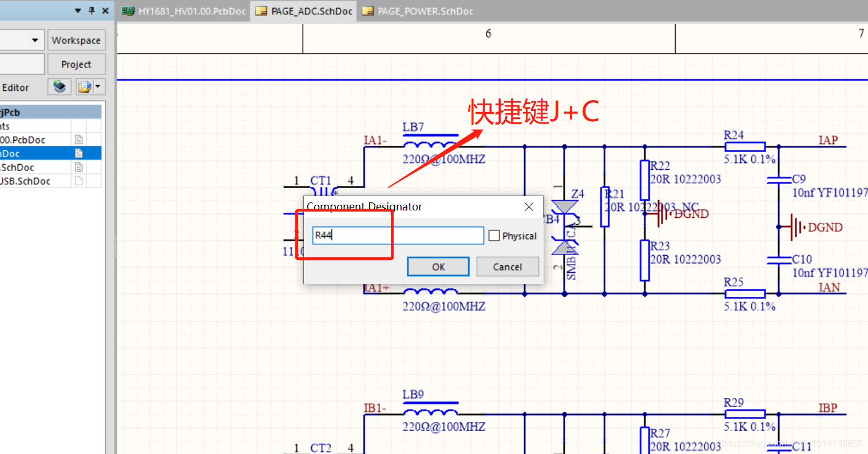The image size is (868, 454).
Task: Click the PCB icon on HY1681_HV01.00.PcbDoc tab
Action: [128, 11]
